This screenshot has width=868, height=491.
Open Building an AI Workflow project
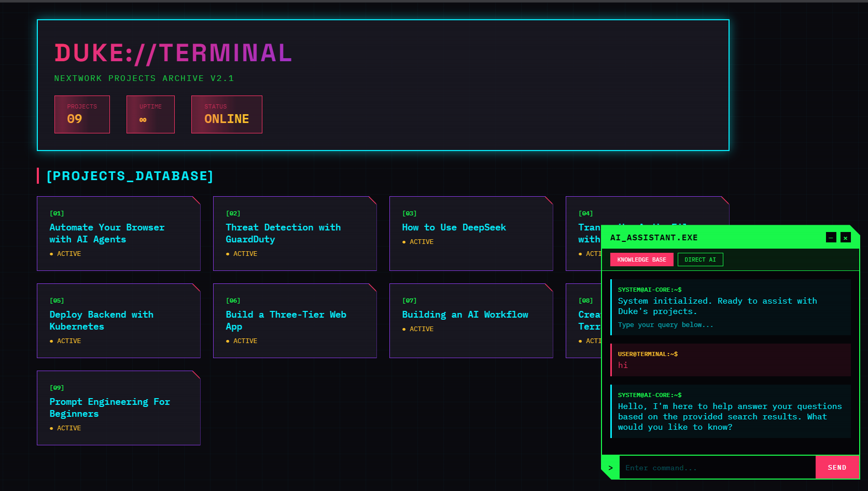click(x=471, y=321)
